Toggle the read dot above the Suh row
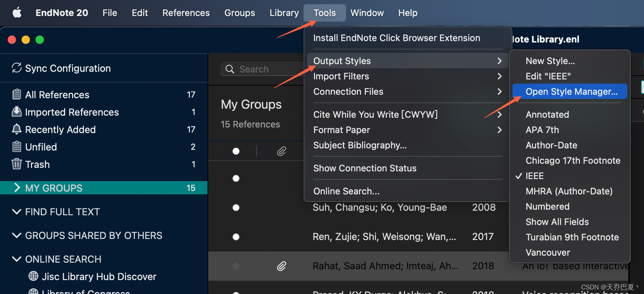This screenshot has width=644, height=294. [236, 178]
